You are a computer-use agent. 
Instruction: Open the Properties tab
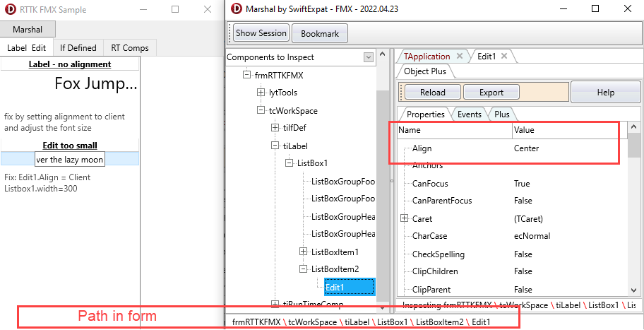(426, 114)
